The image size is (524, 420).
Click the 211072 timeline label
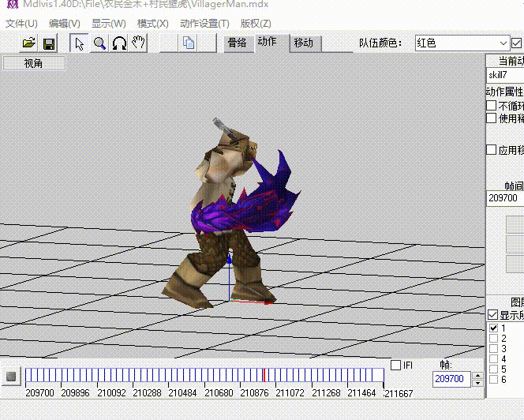(x=290, y=393)
